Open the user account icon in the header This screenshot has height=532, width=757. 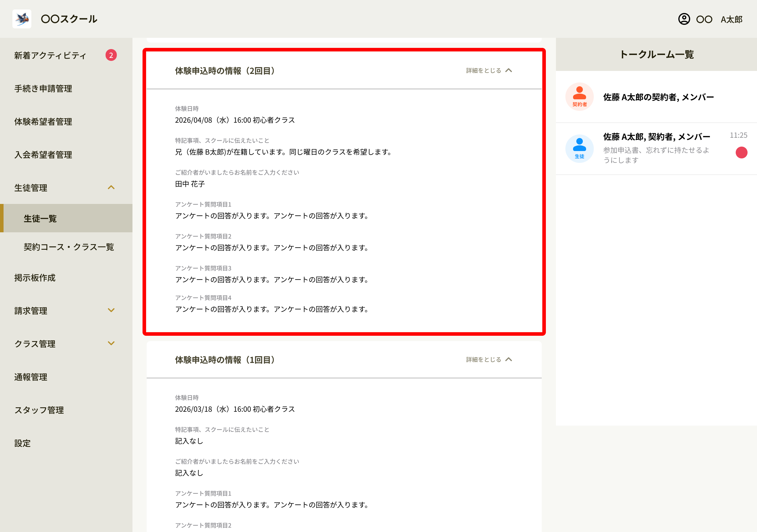(x=684, y=19)
